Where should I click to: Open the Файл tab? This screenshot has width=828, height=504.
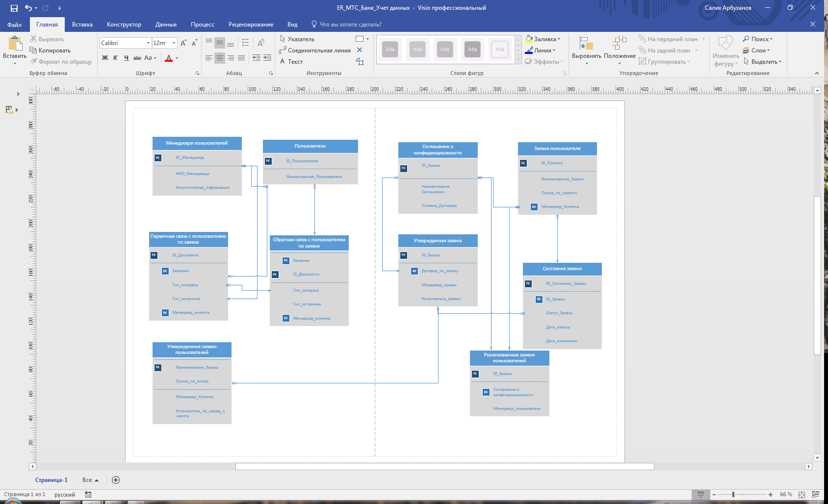point(14,25)
